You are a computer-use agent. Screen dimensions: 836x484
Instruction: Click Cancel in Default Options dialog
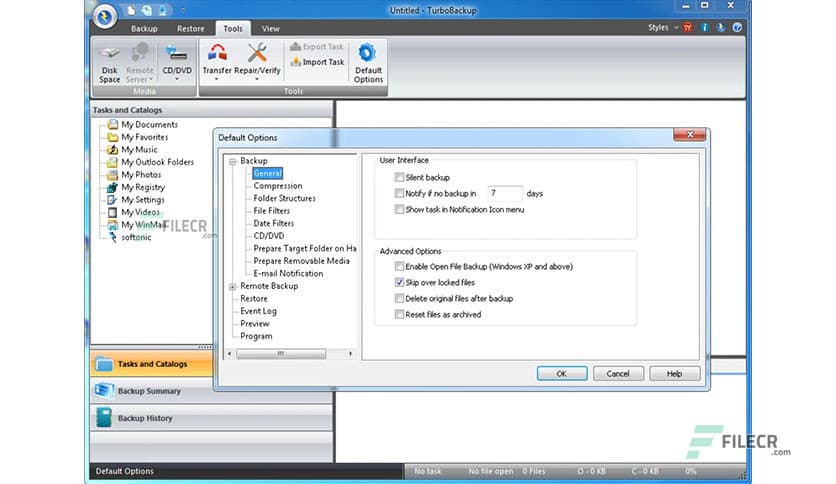coord(618,374)
